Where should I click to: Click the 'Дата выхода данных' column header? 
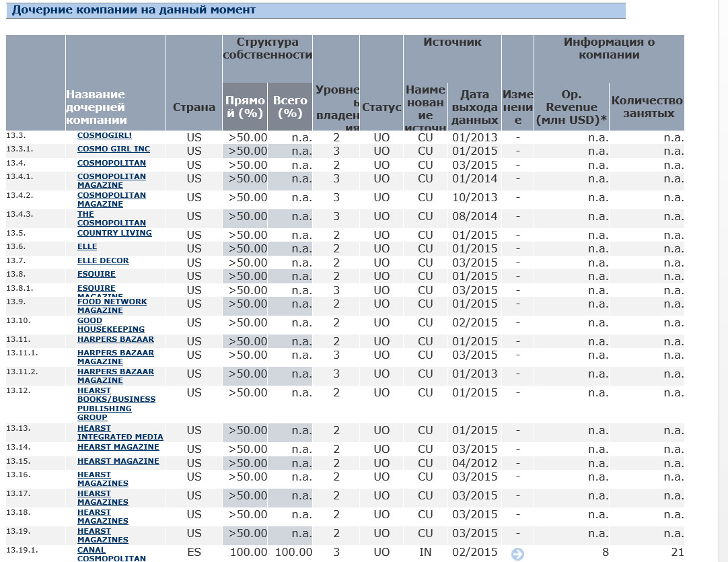(x=474, y=107)
